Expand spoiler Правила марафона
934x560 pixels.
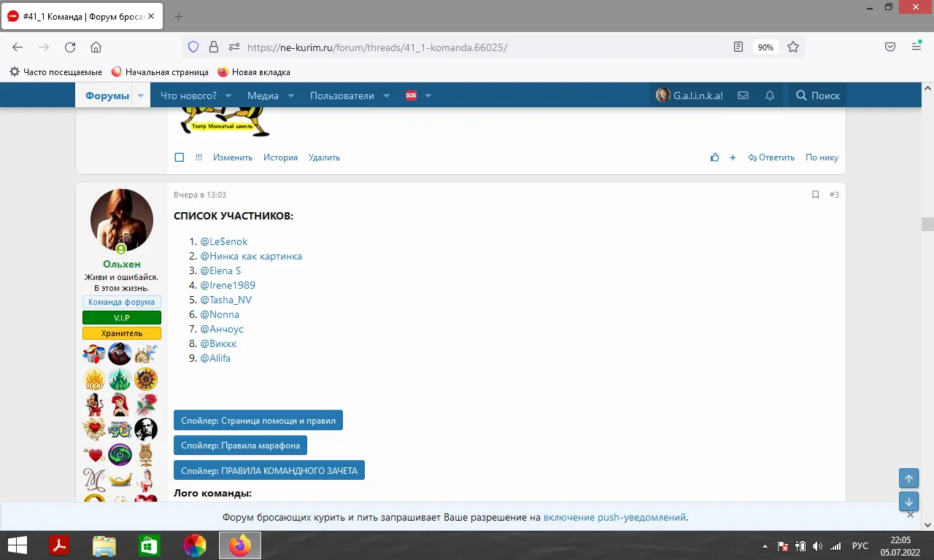[x=240, y=446]
